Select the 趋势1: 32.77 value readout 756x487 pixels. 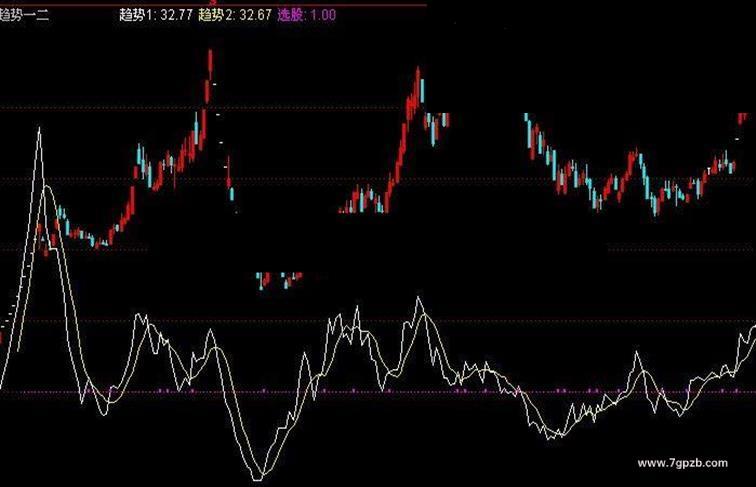(x=156, y=15)
